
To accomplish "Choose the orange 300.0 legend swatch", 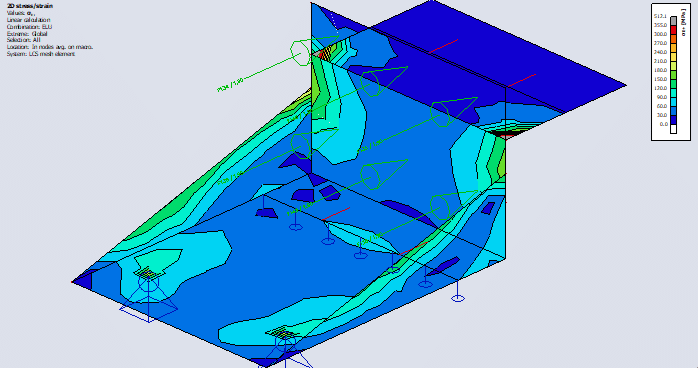I will point(673,39).
